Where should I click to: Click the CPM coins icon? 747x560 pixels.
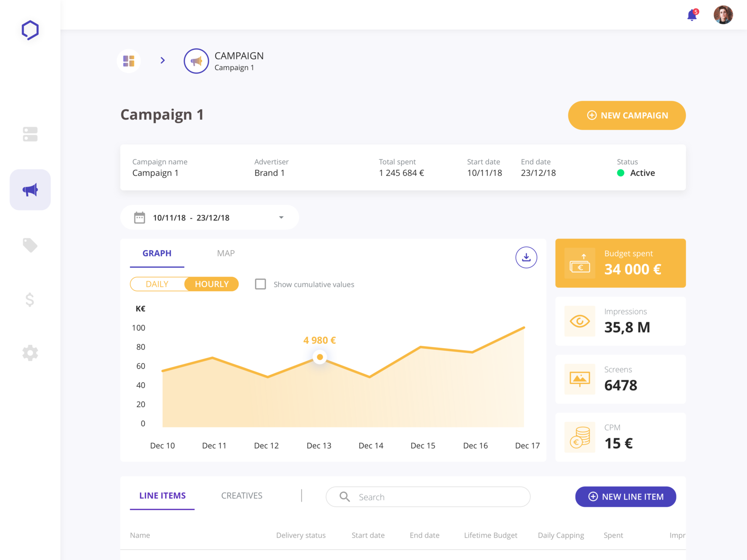click(580, 437)
